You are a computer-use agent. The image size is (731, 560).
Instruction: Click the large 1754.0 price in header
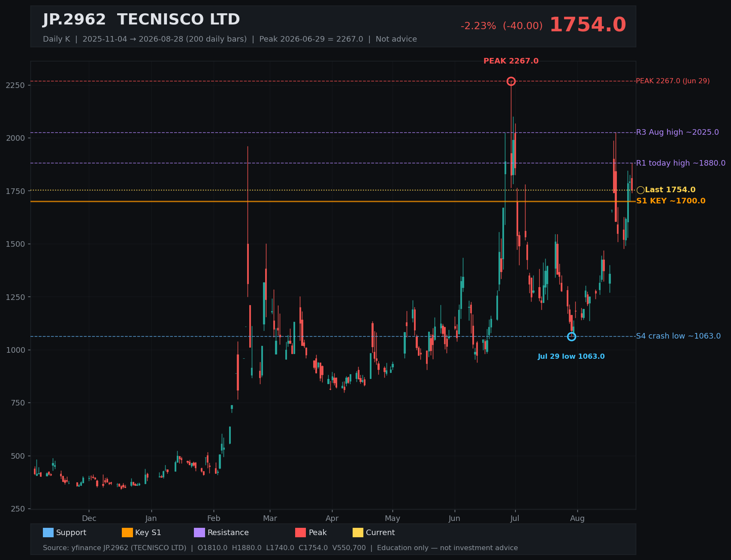(588, 25)
